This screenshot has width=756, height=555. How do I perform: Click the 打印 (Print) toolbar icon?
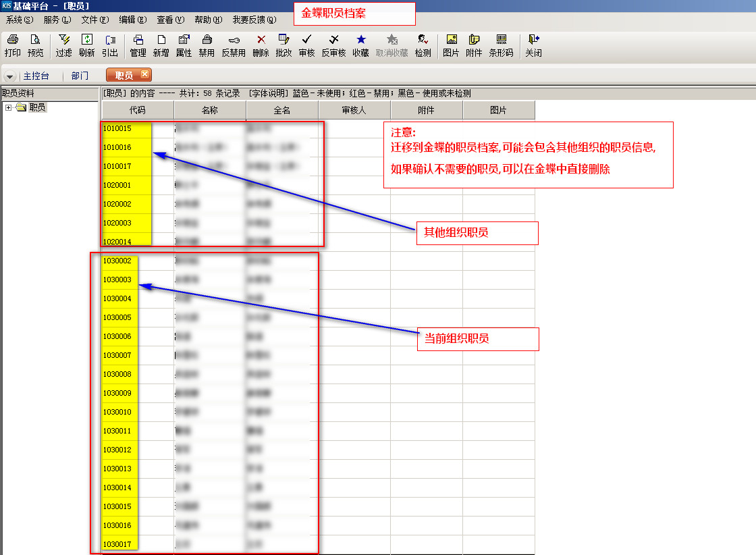point(12,45)
